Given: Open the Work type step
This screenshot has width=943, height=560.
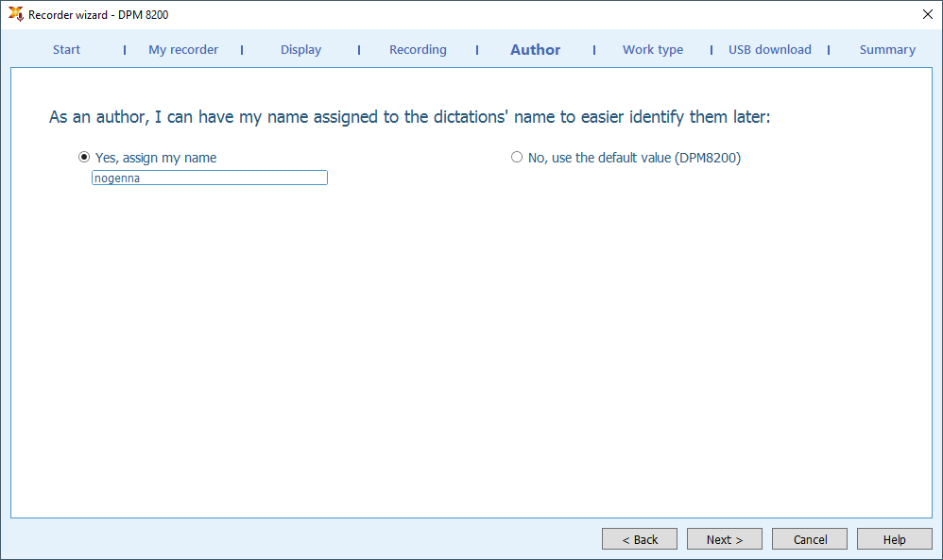Looking at the screenshot, I should (x=653, y=50).
